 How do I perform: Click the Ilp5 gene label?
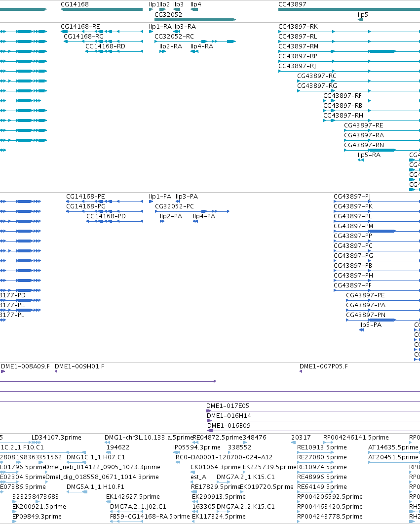[363, 15]
